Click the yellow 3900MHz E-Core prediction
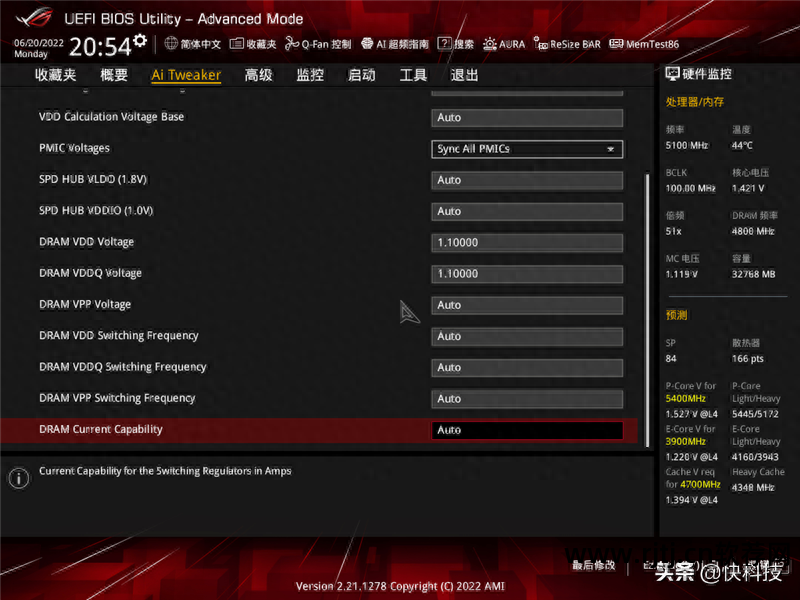 pos(686,441)
